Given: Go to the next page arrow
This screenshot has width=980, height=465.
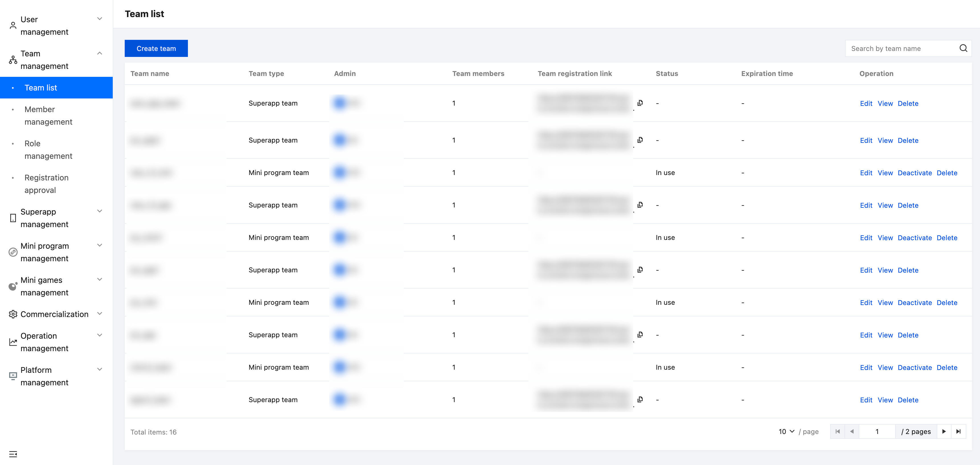Looking at the screenshot, I should click(x=944, y=431).
